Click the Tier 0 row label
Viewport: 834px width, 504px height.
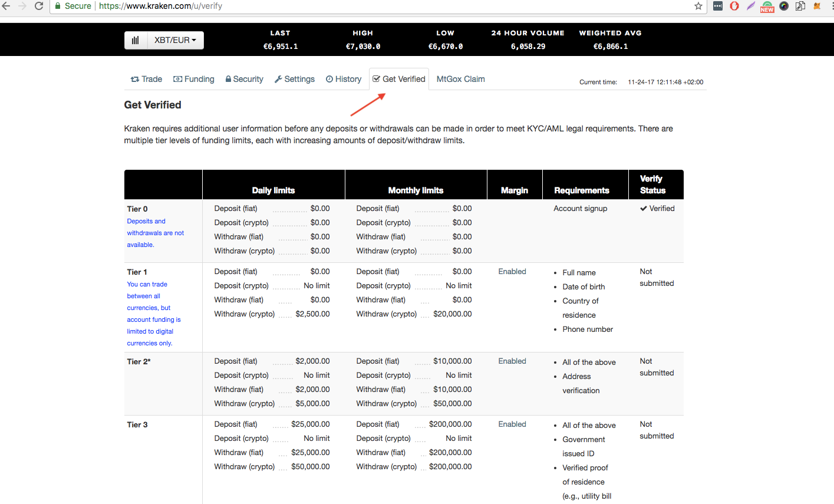click(137, 209)
